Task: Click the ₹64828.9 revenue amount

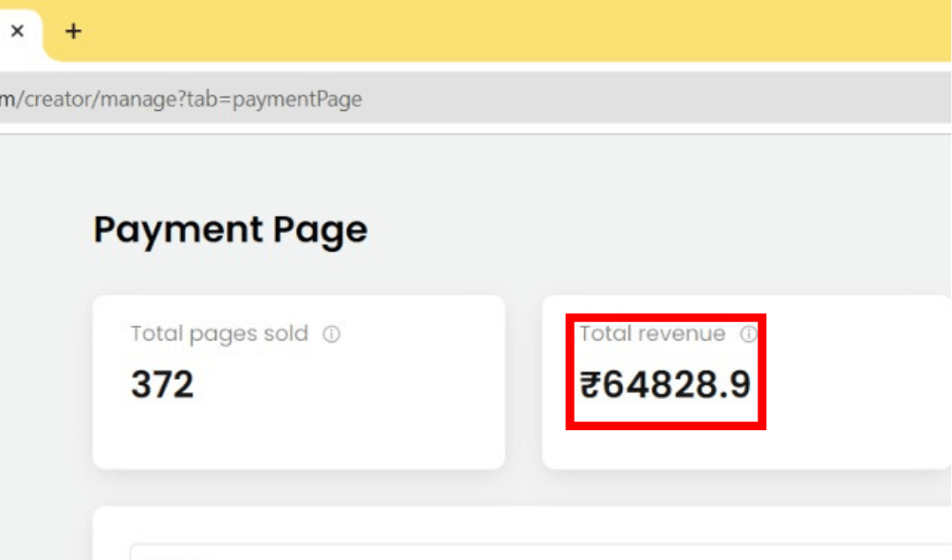Action: point(666,385)
